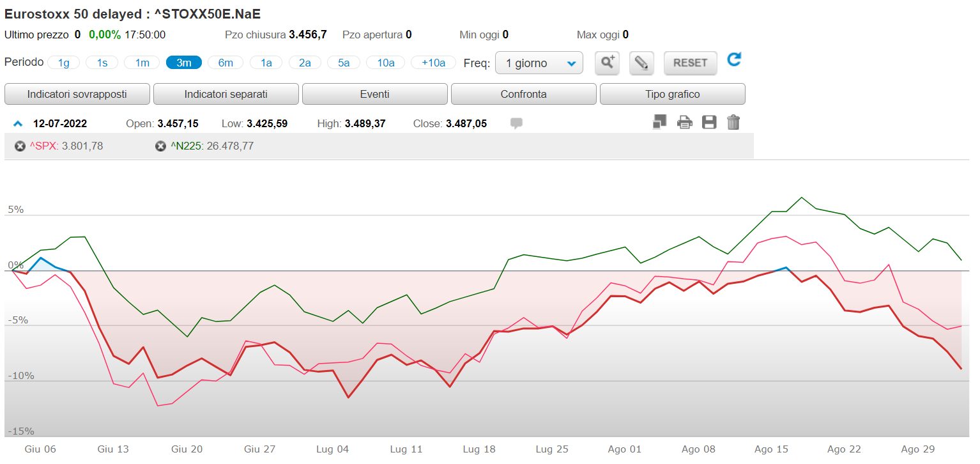Remove the ^SPX comparison series

pos(20,146)
